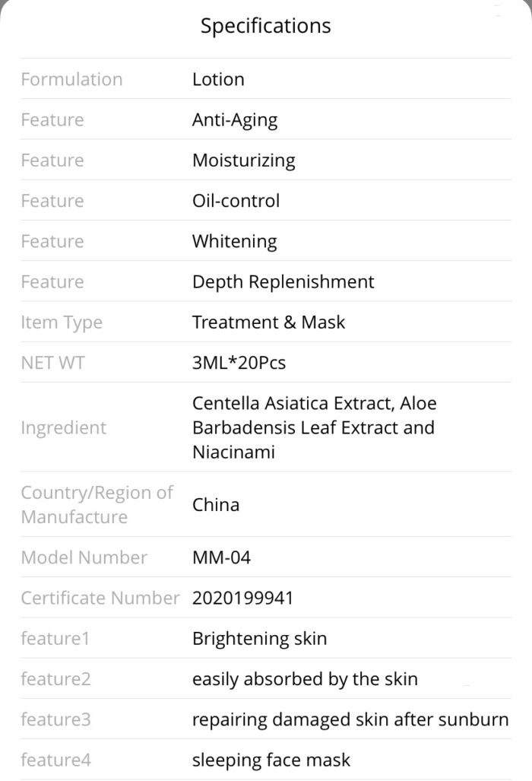This screenshot has width=532, height=781.
Task: Select the Brightening skin text
Action: click(x=260, y=639)
